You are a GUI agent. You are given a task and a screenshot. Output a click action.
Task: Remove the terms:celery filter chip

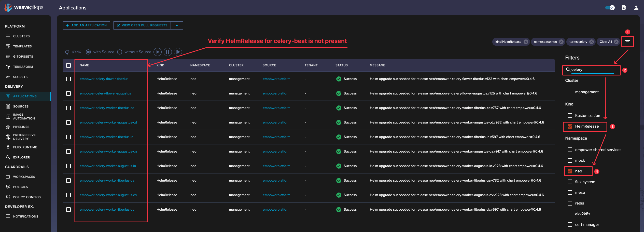pyautogui.click(x=592, y=42)
